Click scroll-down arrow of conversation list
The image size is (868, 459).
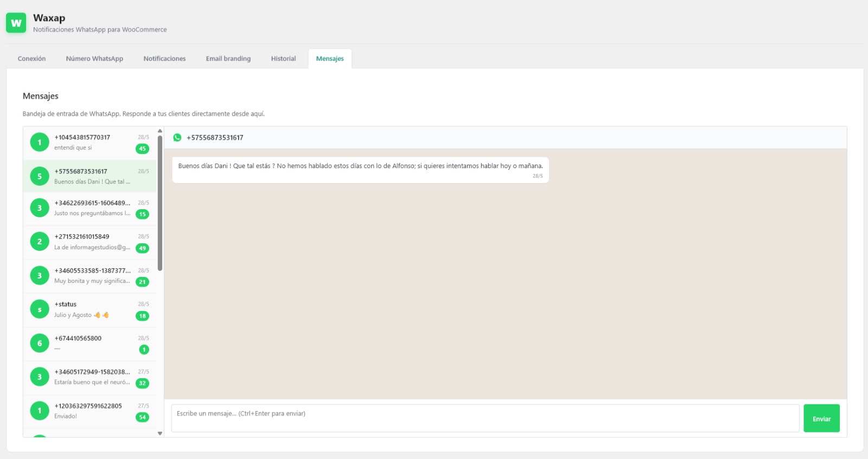[160, 434]
